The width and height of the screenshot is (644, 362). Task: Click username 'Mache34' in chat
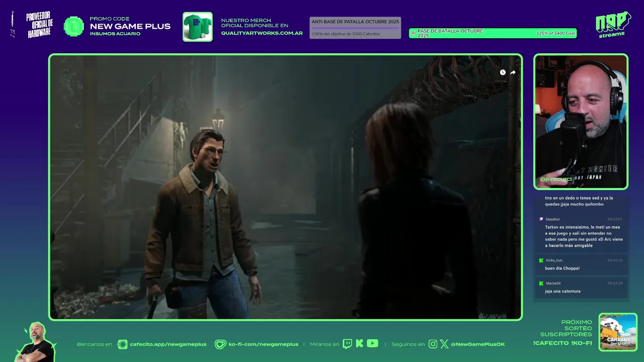coord(553,283)
